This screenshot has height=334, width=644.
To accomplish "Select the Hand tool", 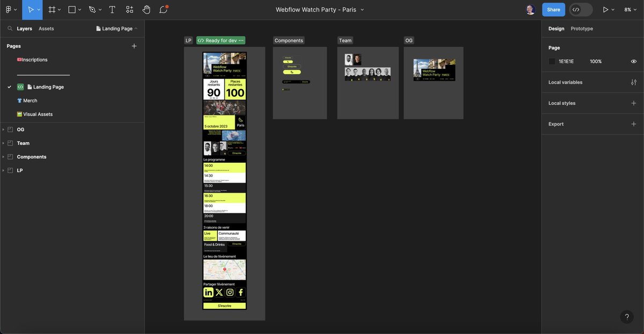I will pyautogui.click(x=147, y=10).
